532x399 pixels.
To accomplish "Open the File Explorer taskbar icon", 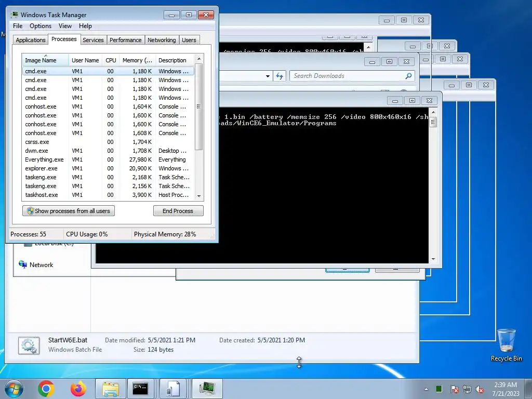I will tap(111, 389).
